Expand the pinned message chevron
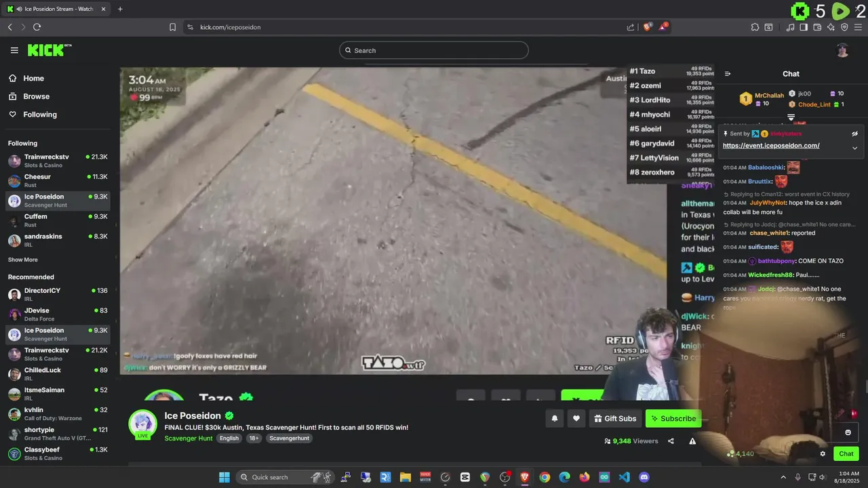Image resolution: width=868 pixels, height=488 pixels. point(854,148)
